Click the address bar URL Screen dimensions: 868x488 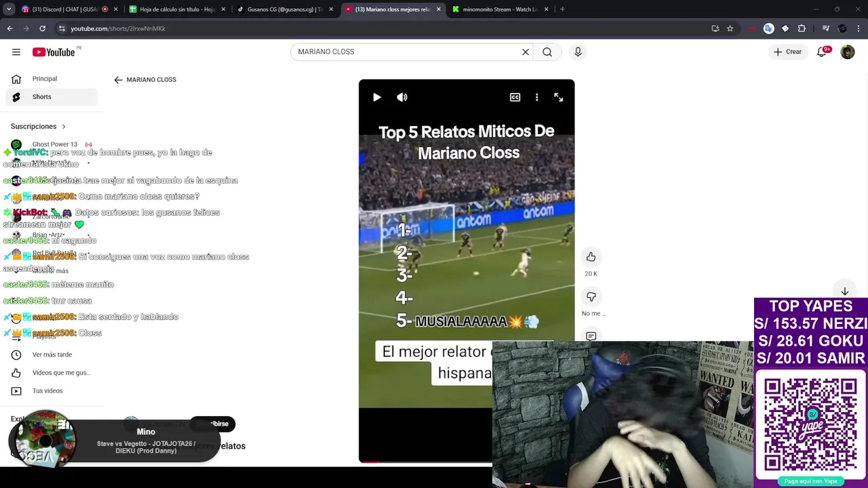point(118,28)
